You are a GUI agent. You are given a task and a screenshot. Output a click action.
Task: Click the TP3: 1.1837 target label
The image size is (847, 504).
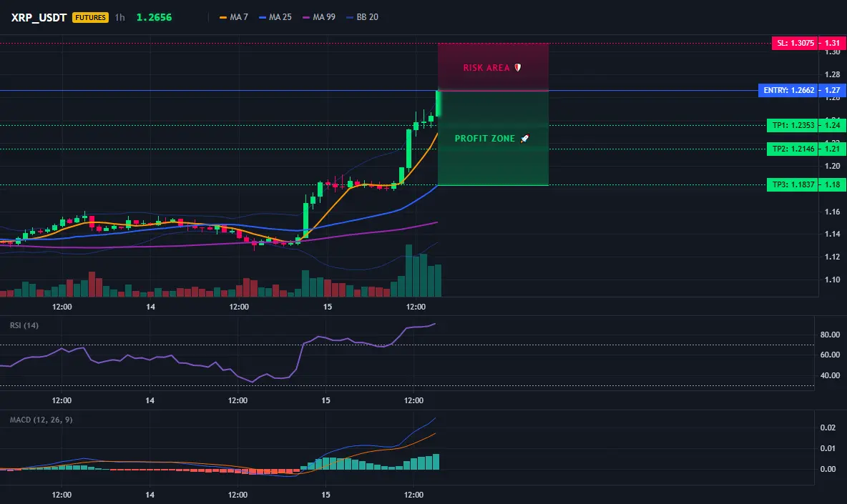(x=793, y=184)
